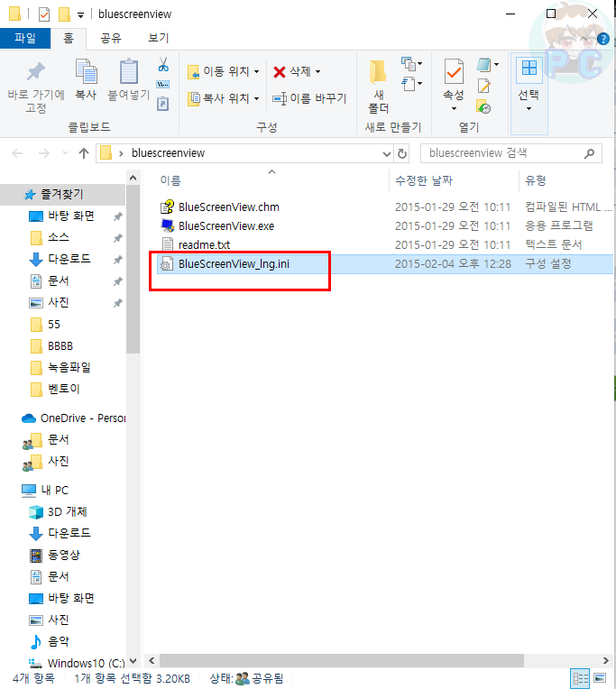Open 녹음파일 folder in sidebar
This screenshot has height=689, width=616.
(69, 367)
